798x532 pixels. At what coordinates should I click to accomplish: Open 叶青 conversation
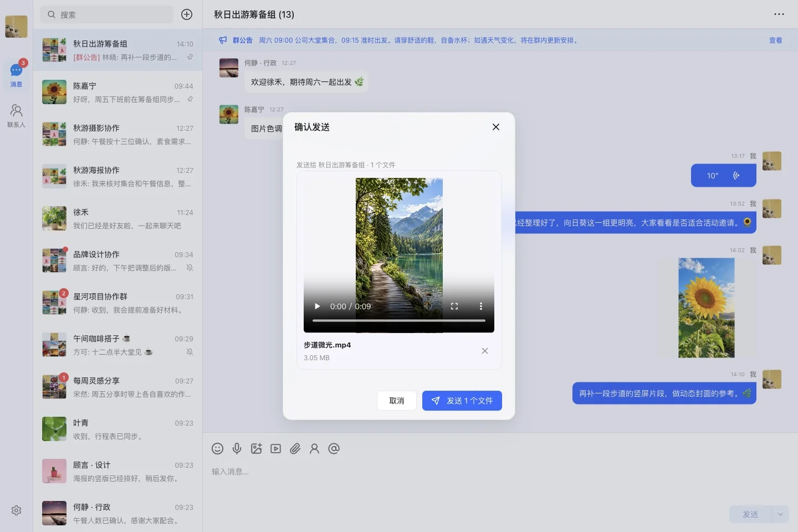117,429
